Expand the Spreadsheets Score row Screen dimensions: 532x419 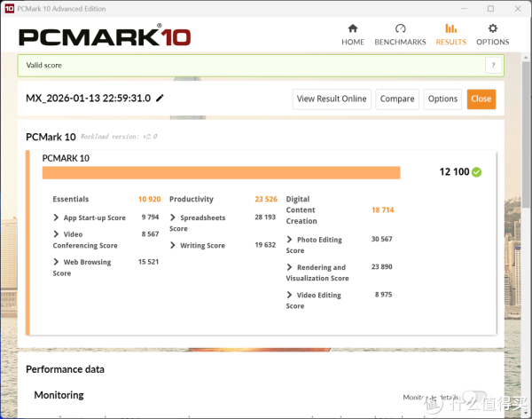(x=173, y=217)
